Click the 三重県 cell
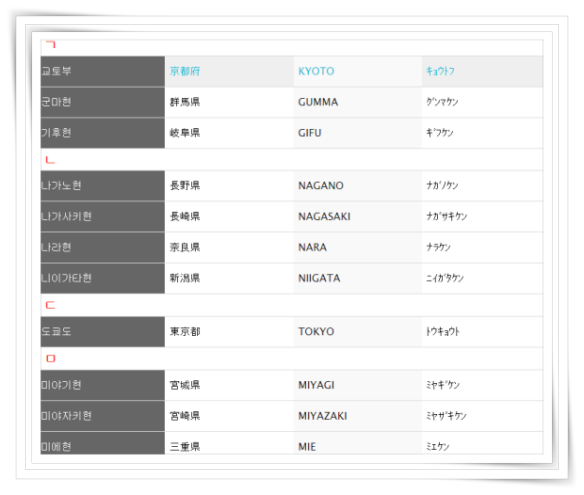Viewport: 584px width, 495px height. click(229, 443)
